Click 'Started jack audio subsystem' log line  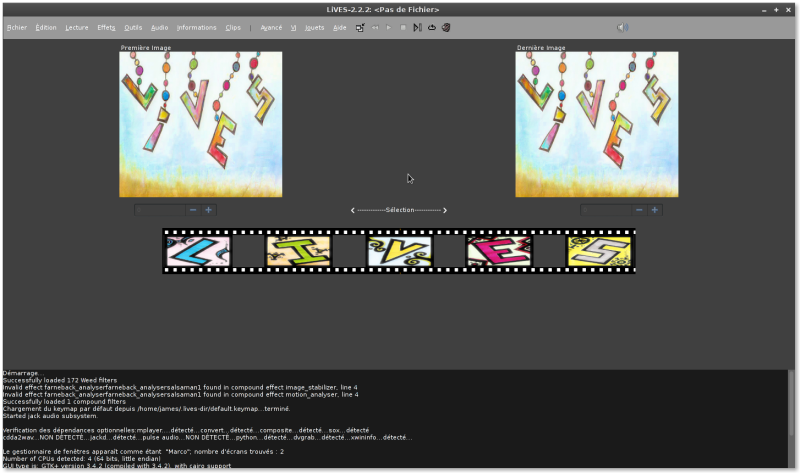50,416
